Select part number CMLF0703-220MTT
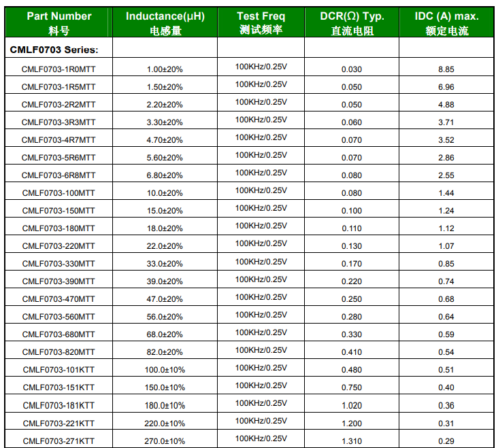The image size is (496, 448). pos(59,246)
